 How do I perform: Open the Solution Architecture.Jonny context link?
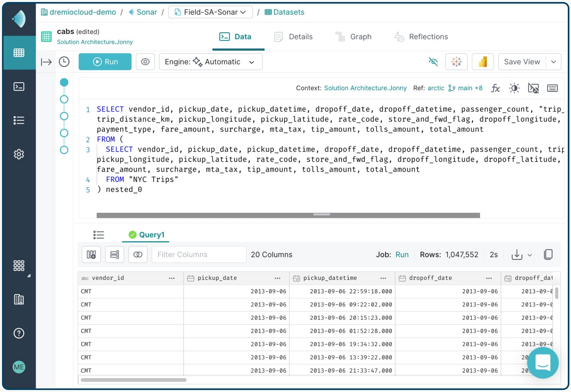365,88
